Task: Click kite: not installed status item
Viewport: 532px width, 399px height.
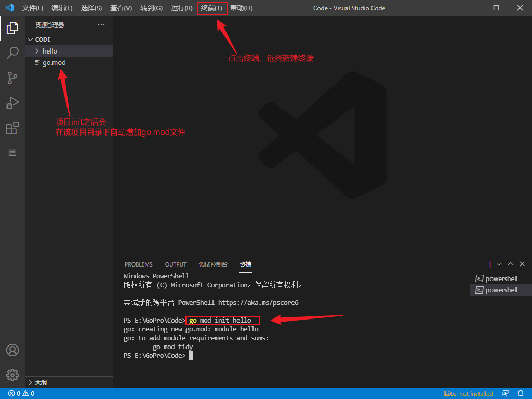Action: pyautogui.click(x=468, y=394)
